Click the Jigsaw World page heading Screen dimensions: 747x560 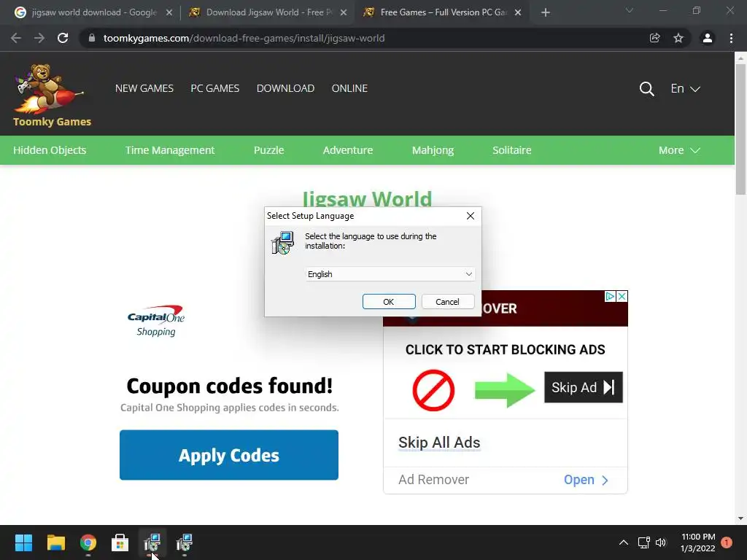coord(368,198)
